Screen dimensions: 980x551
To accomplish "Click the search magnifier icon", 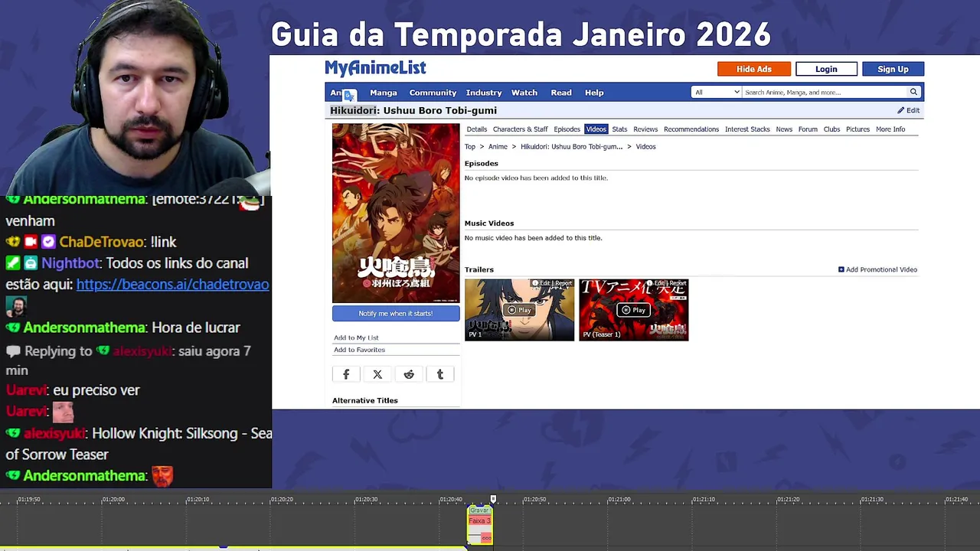I will pos(913,93).
